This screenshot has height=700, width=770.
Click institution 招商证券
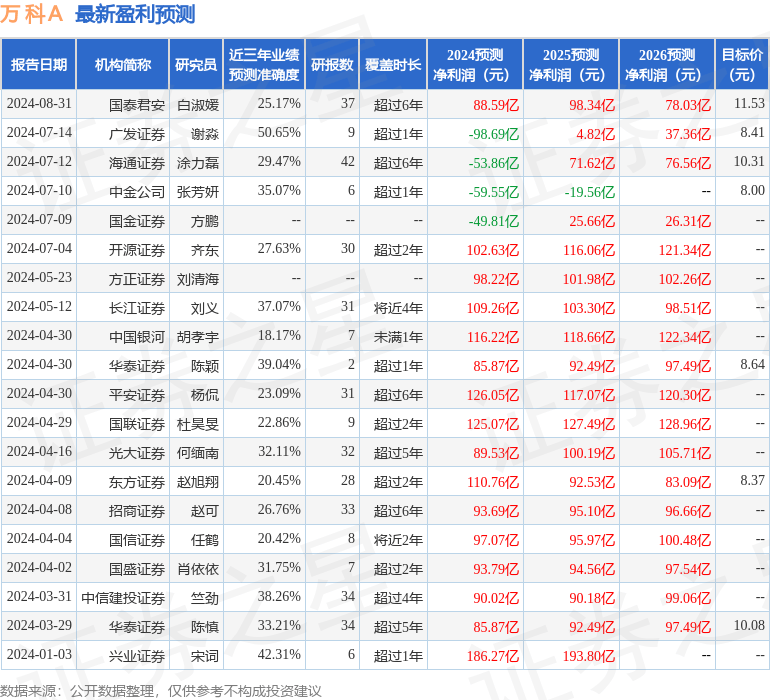(137, 511)
